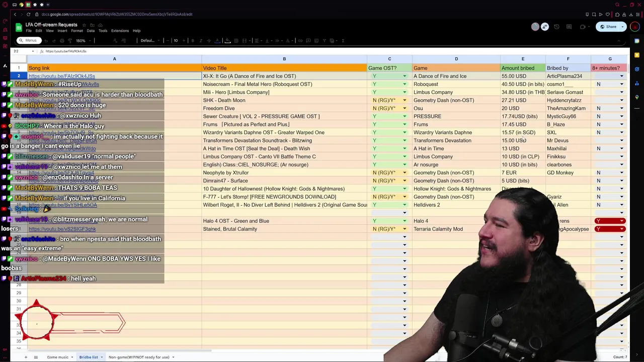Open the Text color picker
Screen dimensions: 644x362
pyautogui.click(x=217, y=41)
